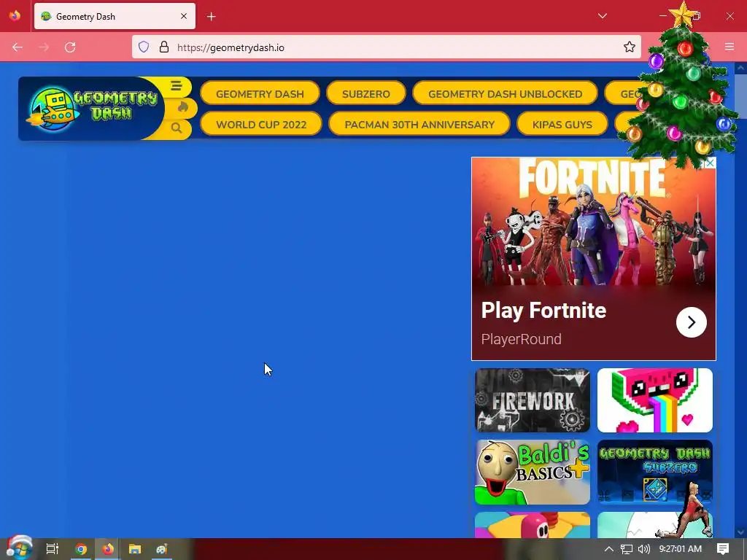This screenshot has width=747, height=560.
Task: Select the GEOMETRY DASH nav pill
Action: coord(260,94)
